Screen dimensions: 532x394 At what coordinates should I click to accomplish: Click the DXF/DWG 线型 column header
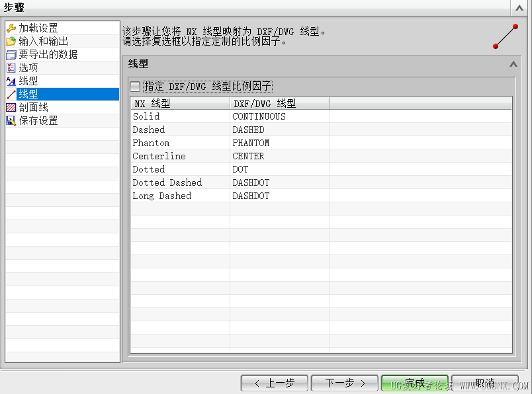[280, 103]
